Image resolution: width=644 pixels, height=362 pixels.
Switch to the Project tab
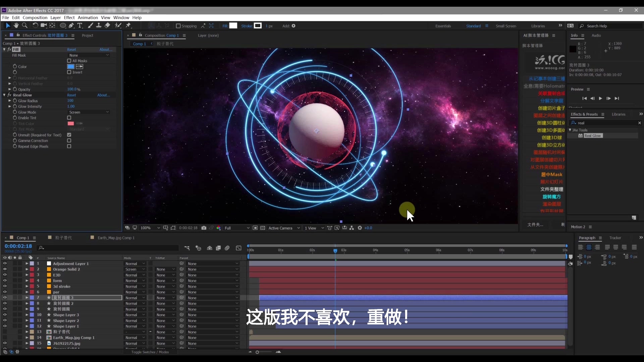pos(88,35)
